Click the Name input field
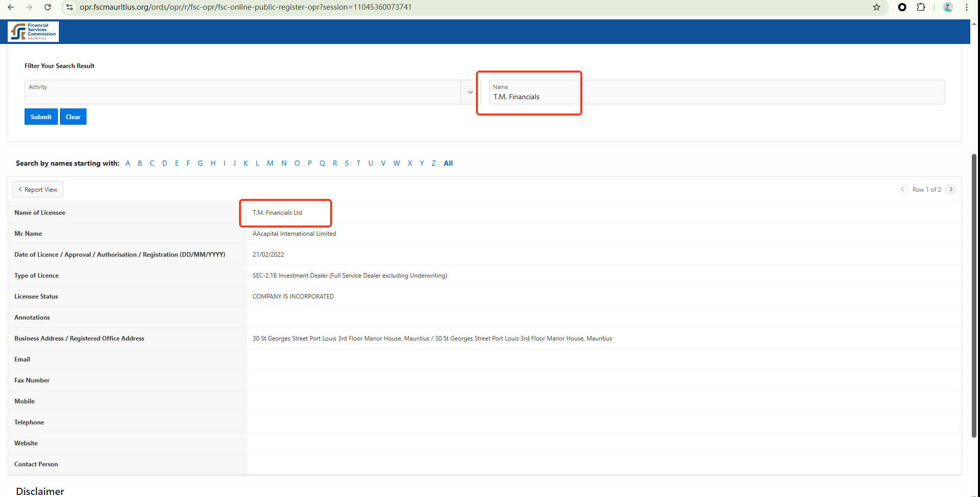Screen dimensions: 980x497 click(x=716, y=96)
